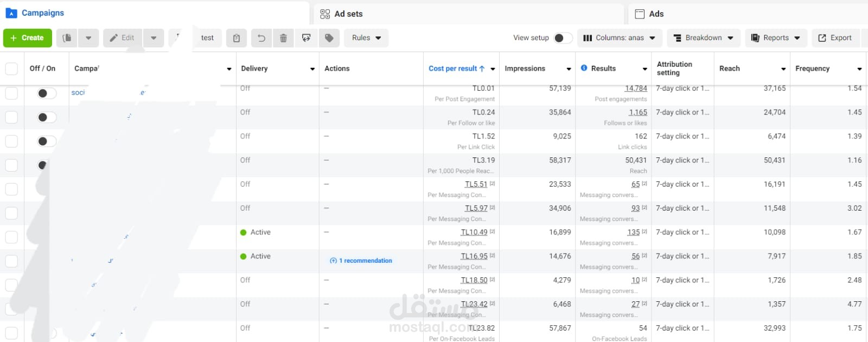Open the Reports dropdown
Viewport: 868px width, 342px height.
(x=776, y=38)
